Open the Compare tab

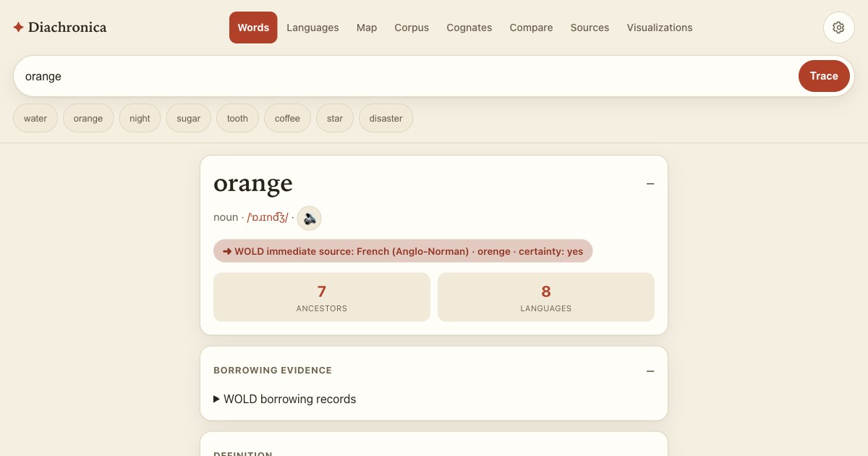[531, 28]
